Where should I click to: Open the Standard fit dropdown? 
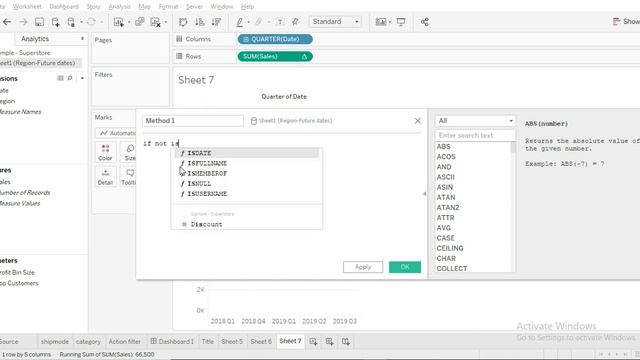336,22
